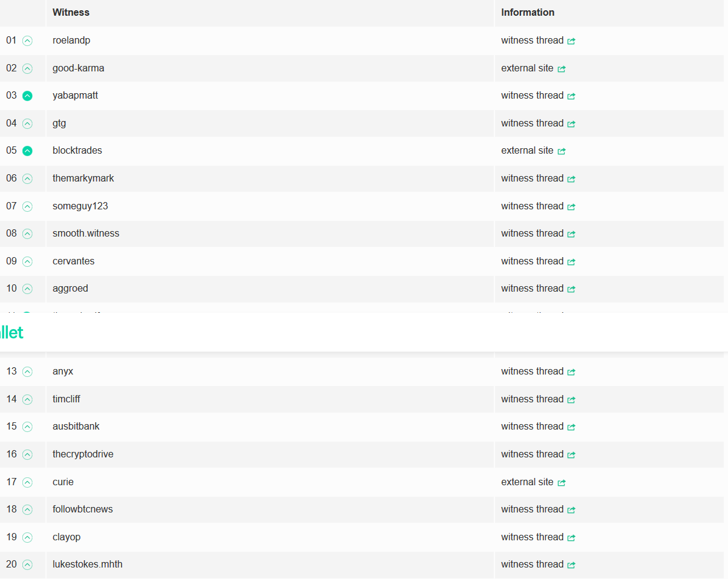The height and width of the screenshot is (579, 728).
Task: Vote for aggroed with arrow icon
Action: click(x=27, y=289)
